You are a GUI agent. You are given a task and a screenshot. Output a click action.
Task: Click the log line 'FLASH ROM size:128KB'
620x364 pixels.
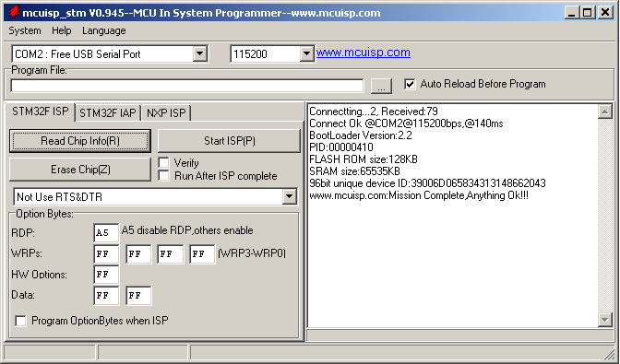364,159
